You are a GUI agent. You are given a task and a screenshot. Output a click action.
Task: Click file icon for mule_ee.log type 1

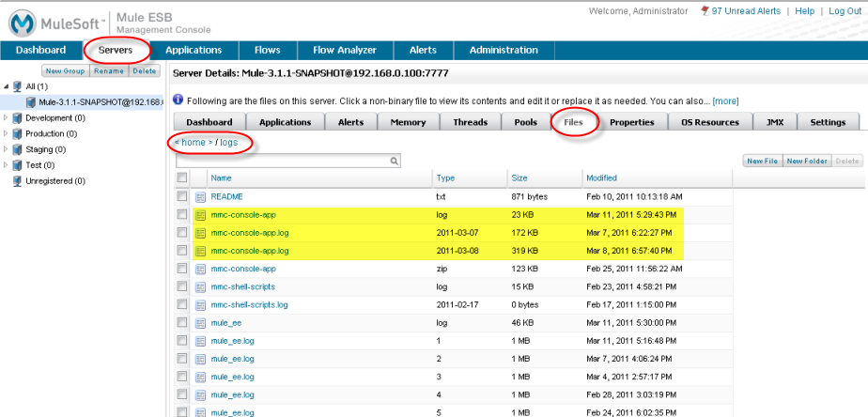point(200,341)
